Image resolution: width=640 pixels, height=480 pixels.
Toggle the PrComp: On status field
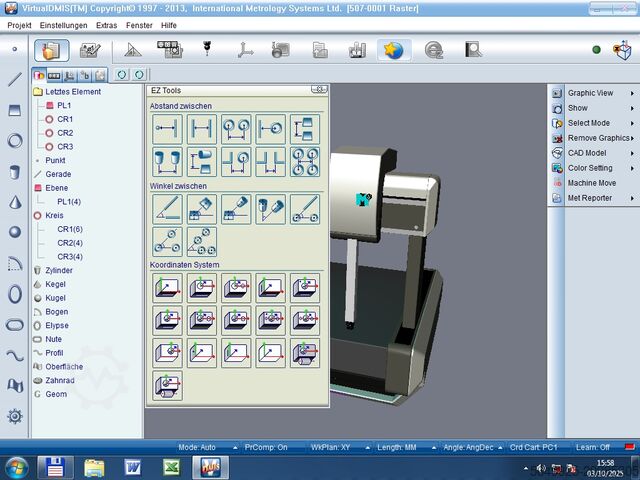(x=266, y=447)
